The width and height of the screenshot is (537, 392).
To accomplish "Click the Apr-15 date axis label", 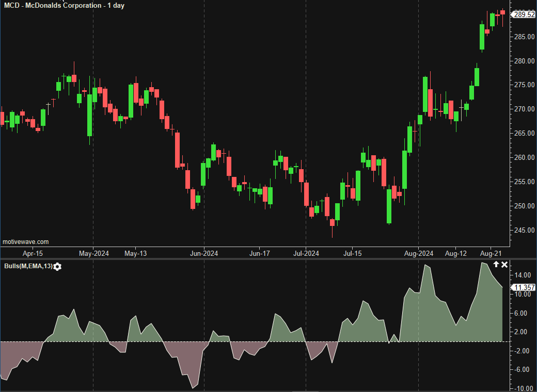I will coord(33,253).
